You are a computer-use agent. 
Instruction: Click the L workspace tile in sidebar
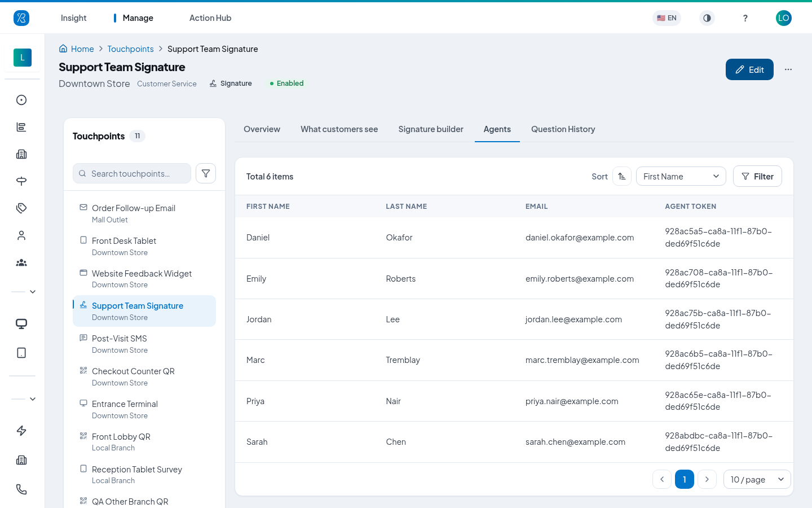[x=23, y=58]
